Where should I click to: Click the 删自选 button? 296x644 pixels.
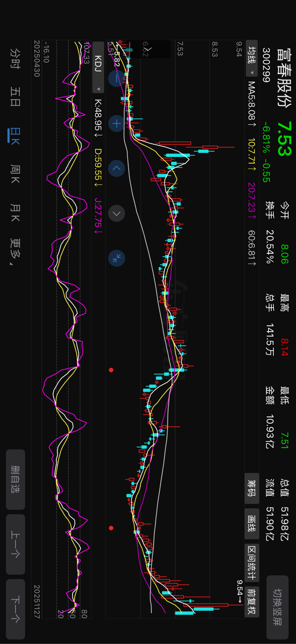(15, 479)
